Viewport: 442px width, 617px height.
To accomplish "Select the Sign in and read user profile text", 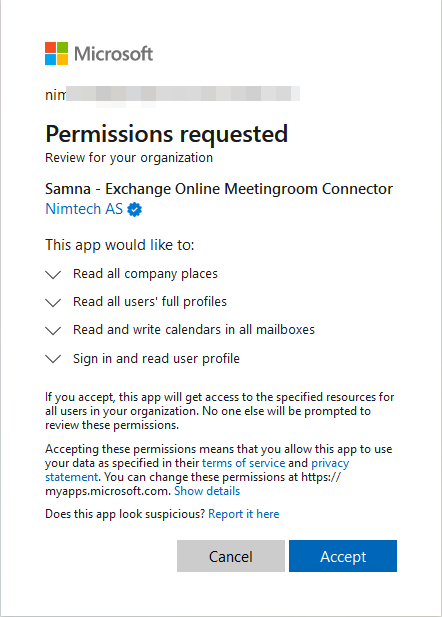I will pyautogui.click(x=156, y=358).
